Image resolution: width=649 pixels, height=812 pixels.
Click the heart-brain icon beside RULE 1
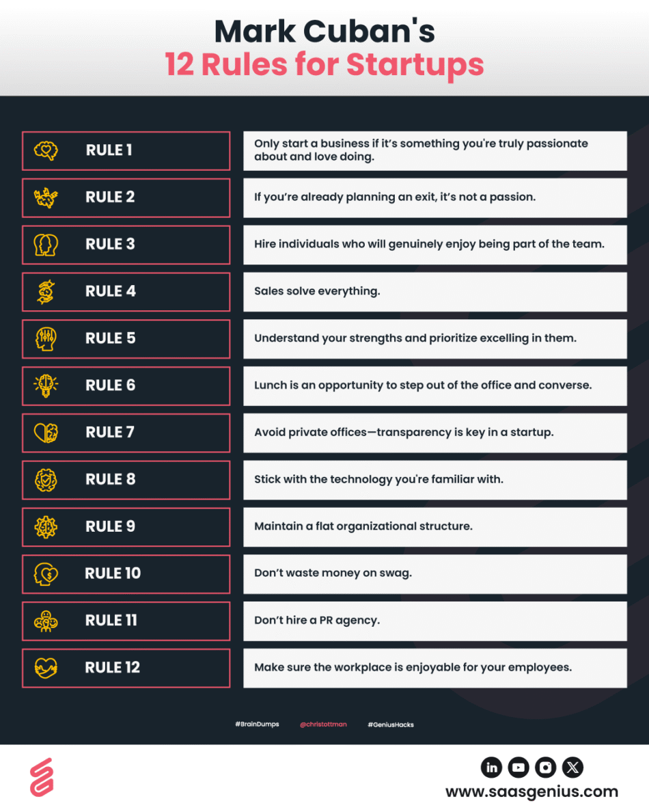[46, 150]
